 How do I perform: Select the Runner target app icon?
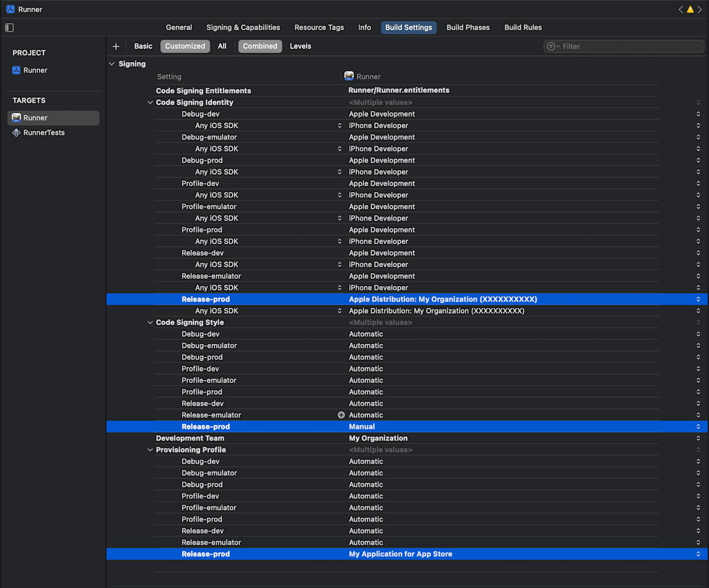pyautogui.click(x=17, y=118)
